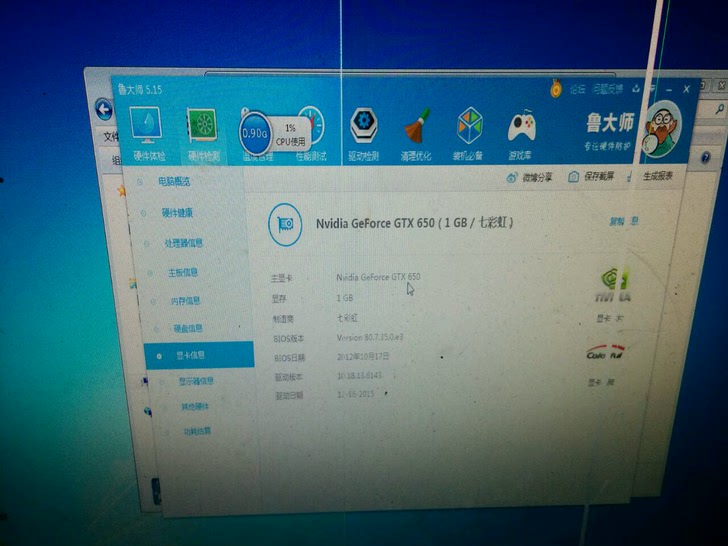The height and width of the screenshot is (546, 728).
Task: Launch 清理优化 broom icon
Action: coord(416,127)
